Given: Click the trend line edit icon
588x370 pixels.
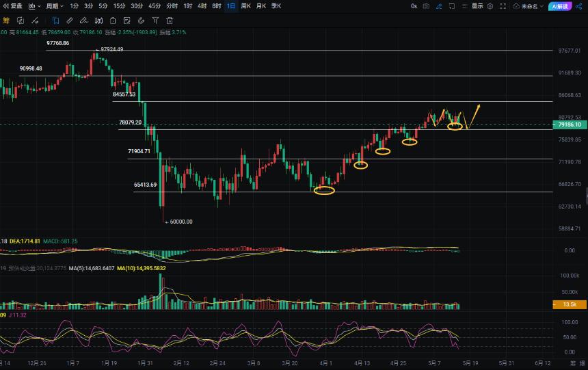Looking at the screenshot, I should pos(35,21).
